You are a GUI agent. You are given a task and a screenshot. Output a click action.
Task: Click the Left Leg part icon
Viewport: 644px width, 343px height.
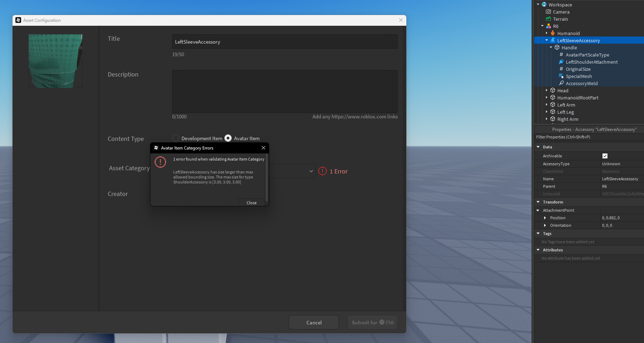coord(553,112)
